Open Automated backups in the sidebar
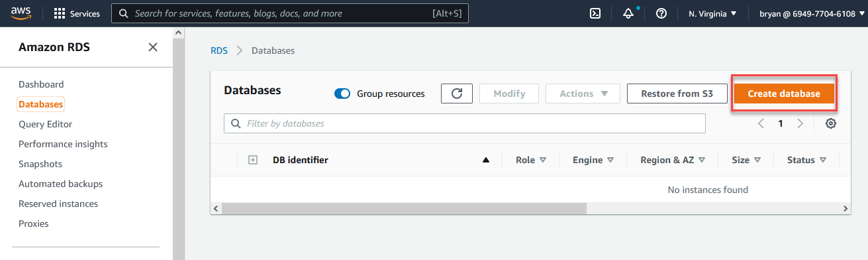The width and height of the screenshot is (868, 260). (x=61, y=184)
